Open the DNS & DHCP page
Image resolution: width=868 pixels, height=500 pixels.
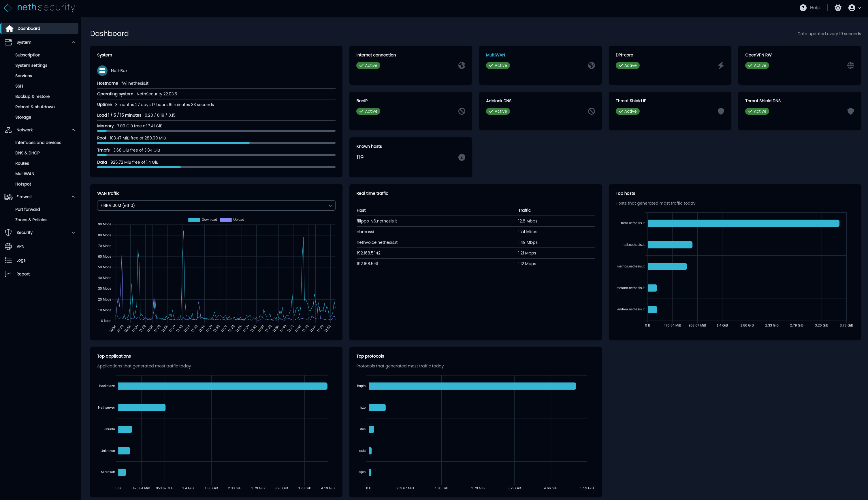(27, 153)
